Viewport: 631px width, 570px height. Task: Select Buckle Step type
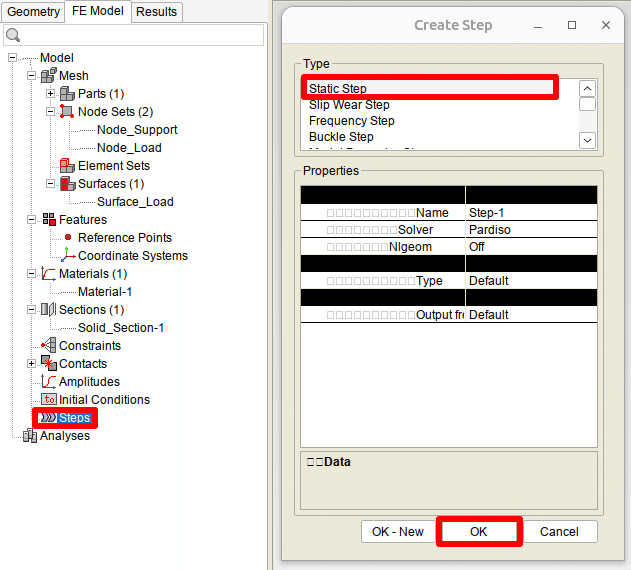440,137
